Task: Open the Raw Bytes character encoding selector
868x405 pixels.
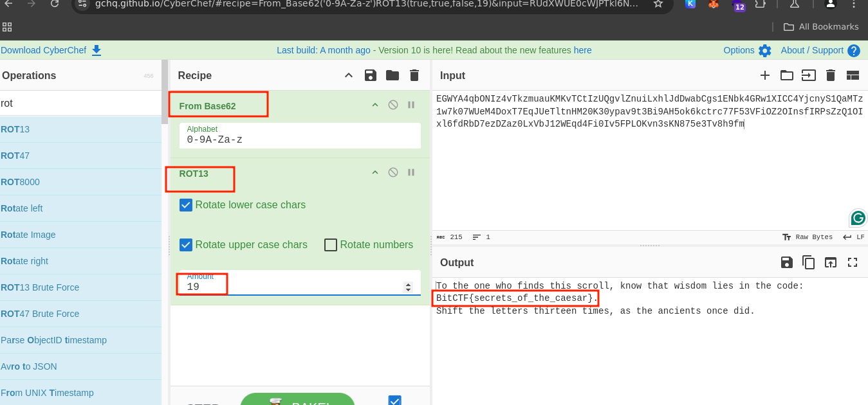Action: (x=807, y=237)
